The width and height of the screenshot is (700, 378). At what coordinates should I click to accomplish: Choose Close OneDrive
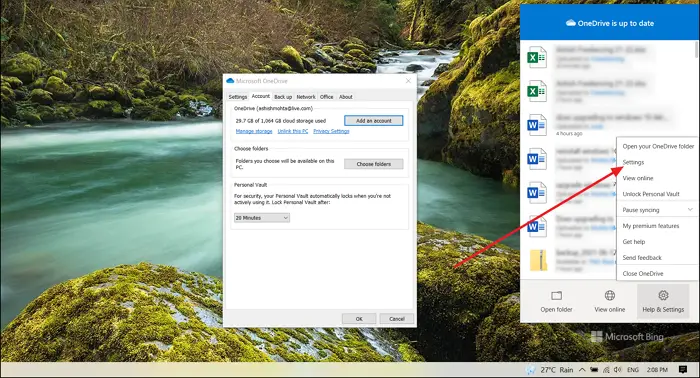point(658,274)
